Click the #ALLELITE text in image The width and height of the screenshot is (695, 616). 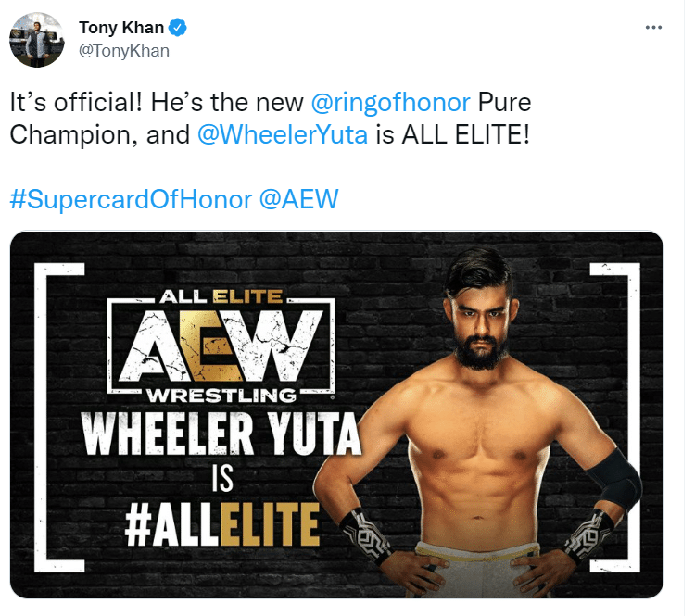click(222, 524)
